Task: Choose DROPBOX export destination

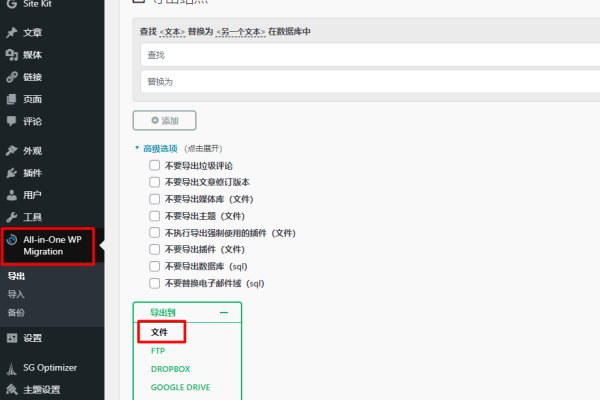Action: click(170, 369)
